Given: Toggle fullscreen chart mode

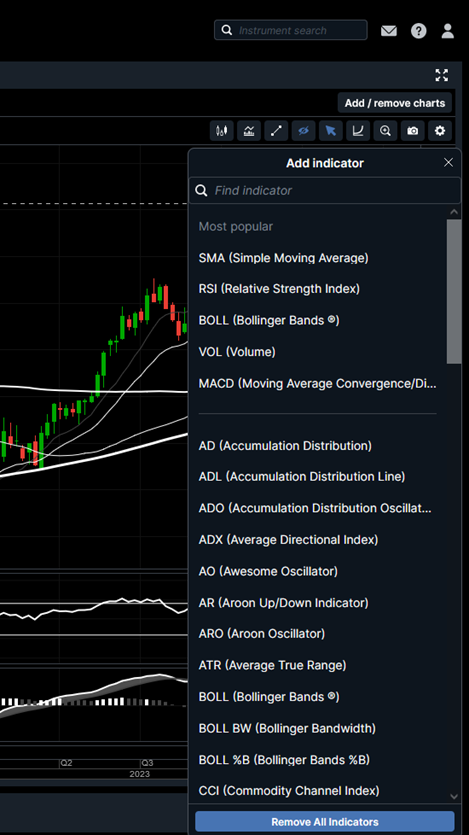Looking at the screenshot, I should click(441, 75).
